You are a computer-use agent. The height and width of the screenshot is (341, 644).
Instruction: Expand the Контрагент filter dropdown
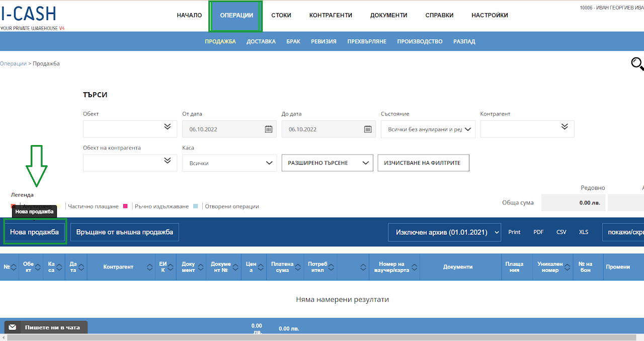pos(527,129)
